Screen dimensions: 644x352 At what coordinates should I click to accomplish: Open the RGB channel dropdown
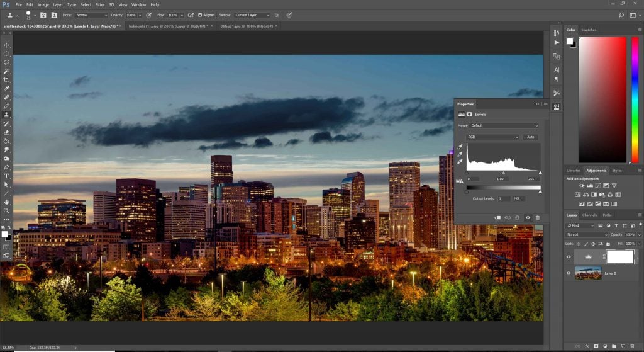click(492, 137)
